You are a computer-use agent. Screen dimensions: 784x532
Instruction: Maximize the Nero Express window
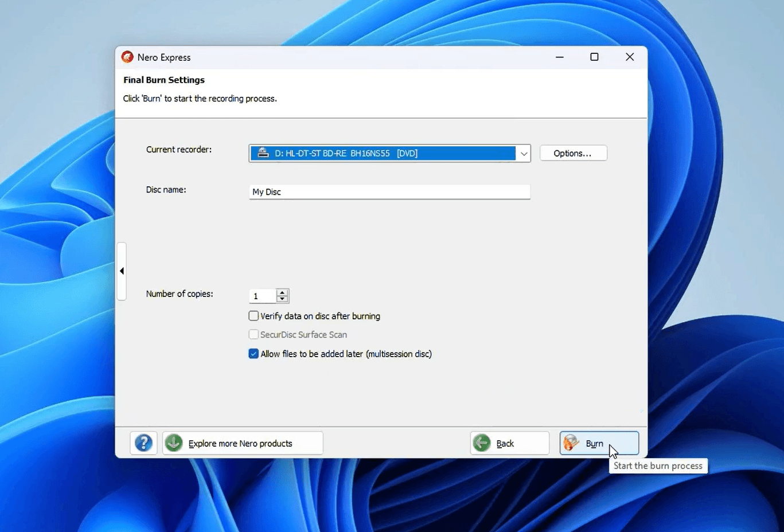pyautogui.click(x=594, y=57)
